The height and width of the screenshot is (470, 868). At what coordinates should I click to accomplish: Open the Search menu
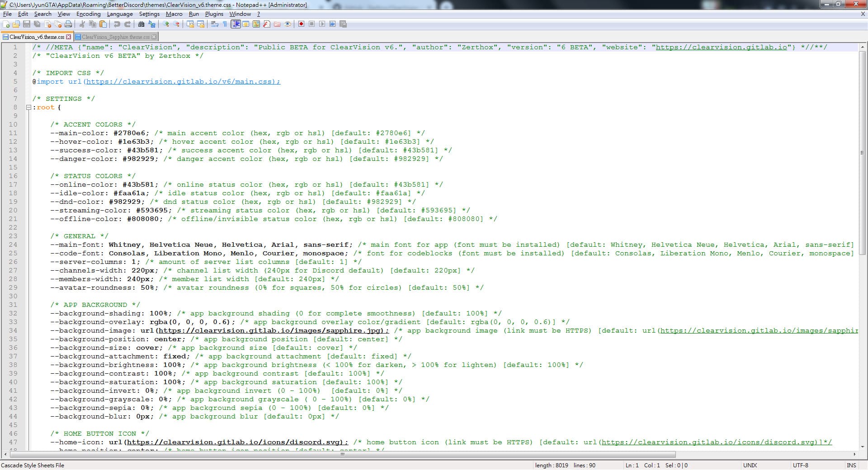[43, 14]
